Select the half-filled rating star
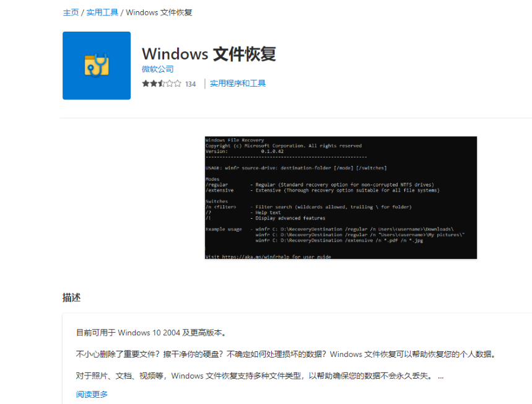532x404 pixels. pos(163,83)
